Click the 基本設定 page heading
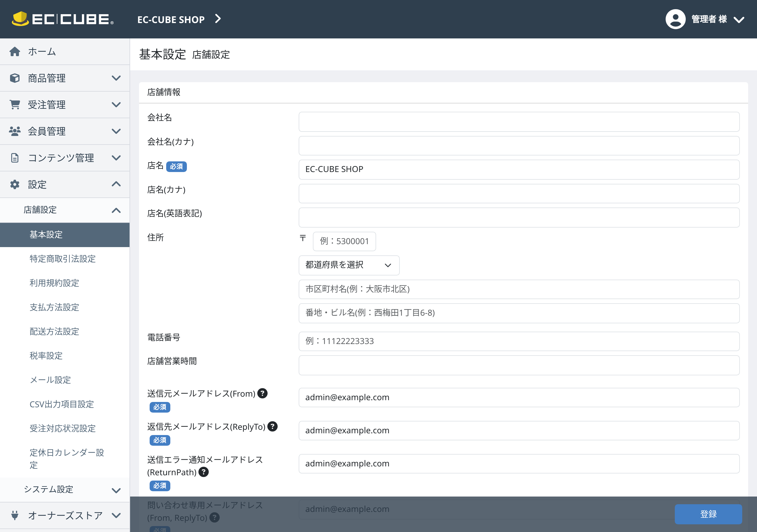The height and width of the screenshot is (532, 757). [x=163, y=54]
